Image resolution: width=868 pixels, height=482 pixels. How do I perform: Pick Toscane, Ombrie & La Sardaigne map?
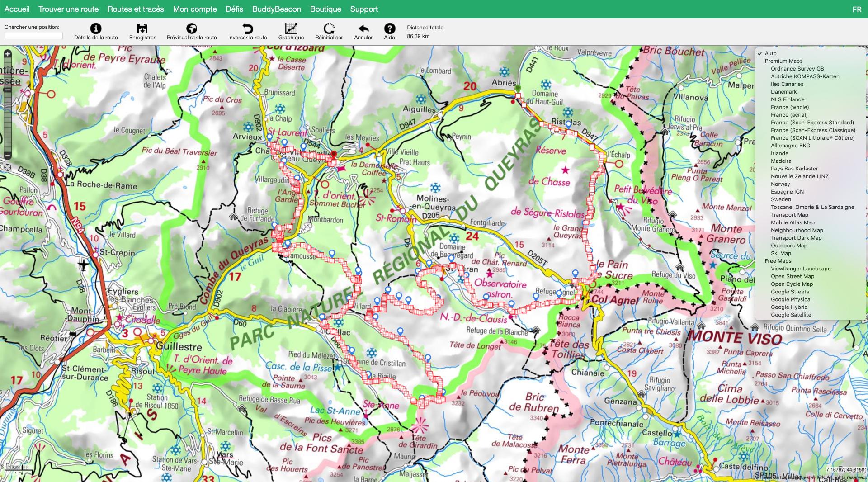[x=812, y=207]
